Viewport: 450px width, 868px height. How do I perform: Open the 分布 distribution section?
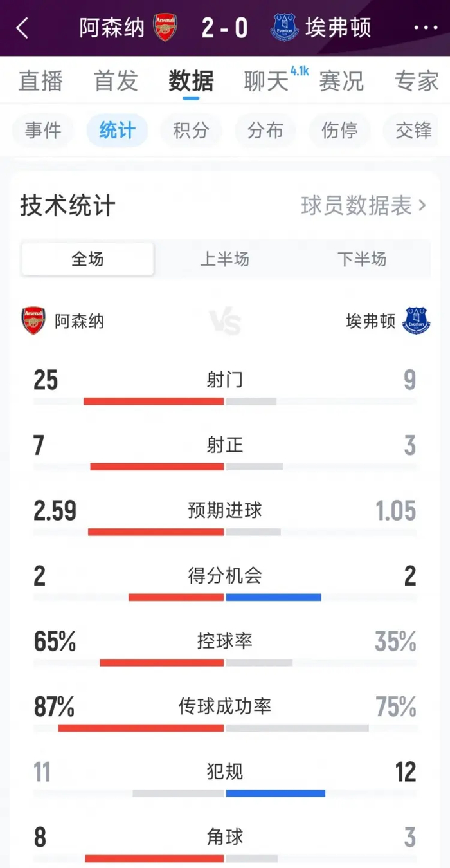click(265, 131)
